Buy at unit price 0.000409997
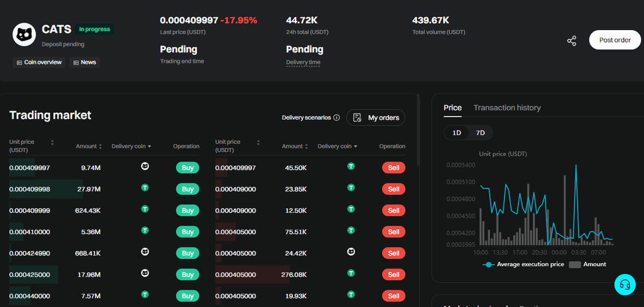Screen dimensions: 644x307 click(x=187, y=167)
